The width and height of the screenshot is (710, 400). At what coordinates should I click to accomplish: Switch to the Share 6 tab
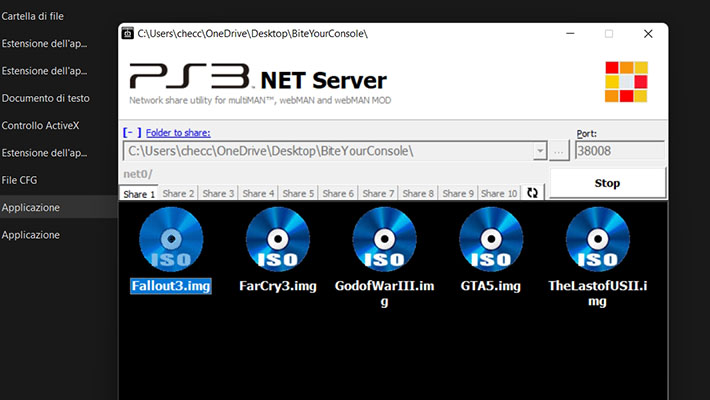click(x=338, y=193)
